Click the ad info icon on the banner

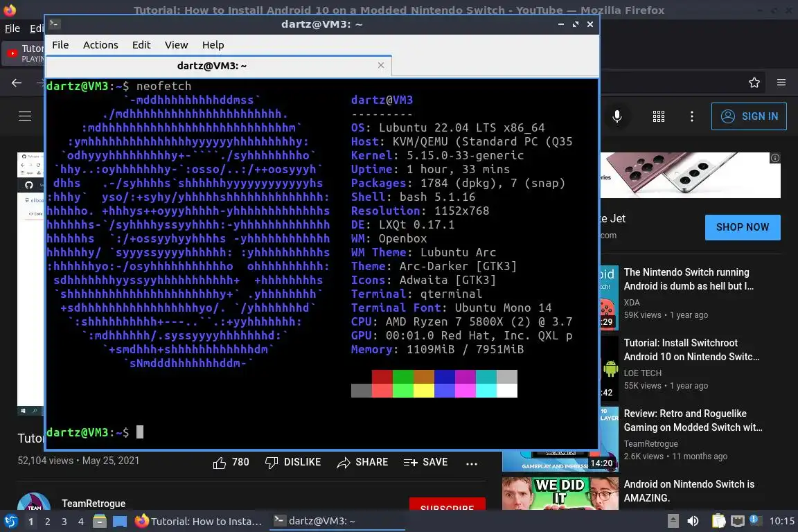775,158
